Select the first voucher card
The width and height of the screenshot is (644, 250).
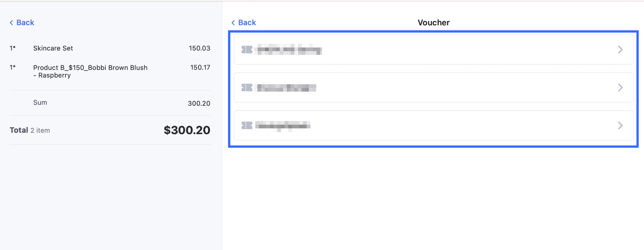434,50
